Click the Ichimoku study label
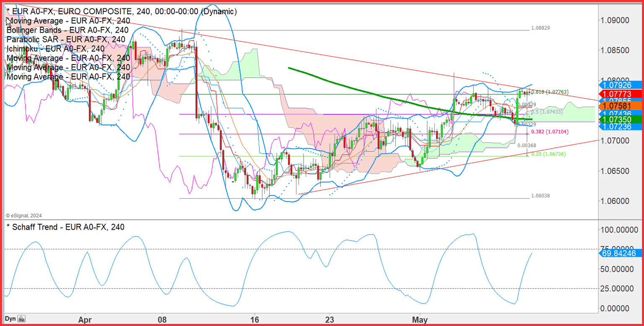The width and height of the screenshot is (644, 326). click(55, 49)
